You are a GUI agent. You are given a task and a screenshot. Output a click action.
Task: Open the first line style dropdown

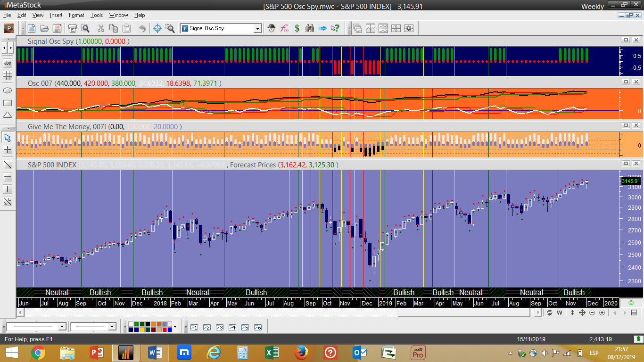[62, 327]
